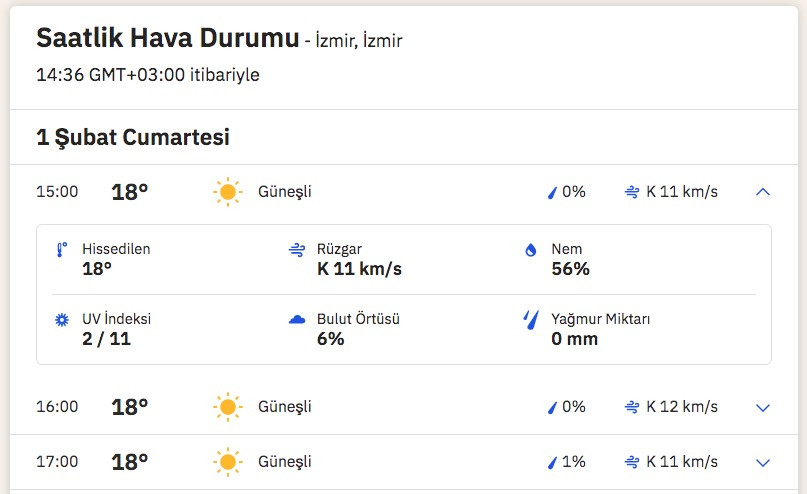Click the rain icon beside Yağmur Miktarı
The width and height of the screenshot is (807, 494).
[x=531, y=320]
